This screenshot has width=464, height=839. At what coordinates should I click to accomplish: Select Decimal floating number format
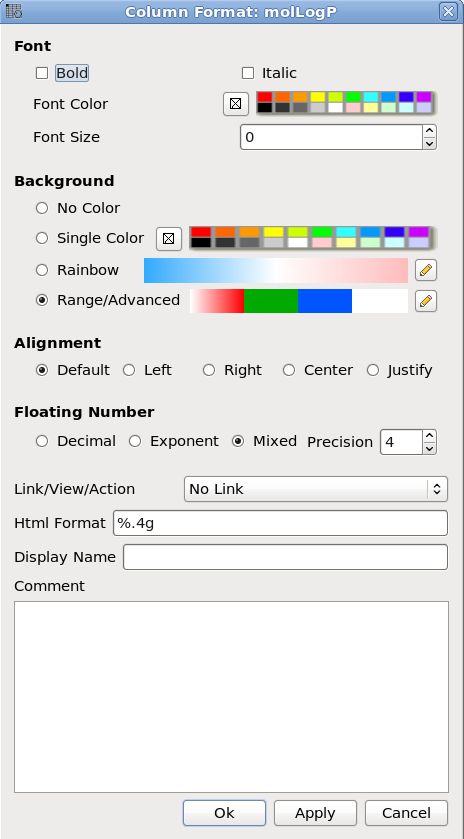pos(42,441)
